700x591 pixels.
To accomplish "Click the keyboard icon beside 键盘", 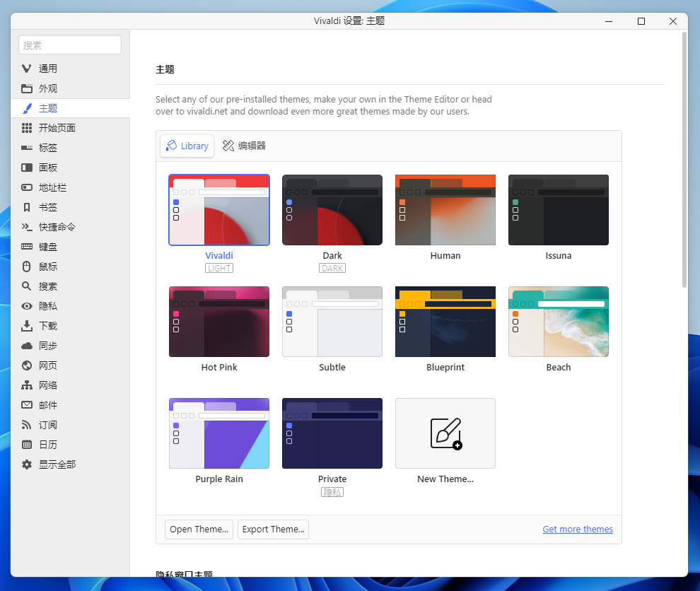I will (27, 247).
